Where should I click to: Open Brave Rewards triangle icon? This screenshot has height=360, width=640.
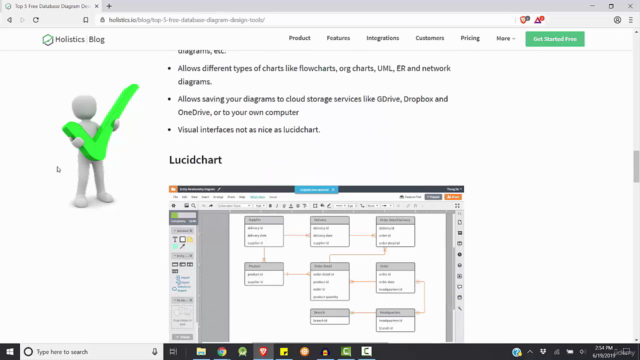(x=539, y=20)
